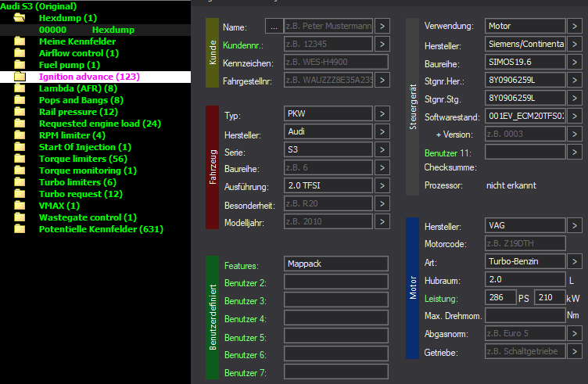This screenshot has width=588, height=384.
Task: Click the Motorcode input field
Action: pos(525,243)
